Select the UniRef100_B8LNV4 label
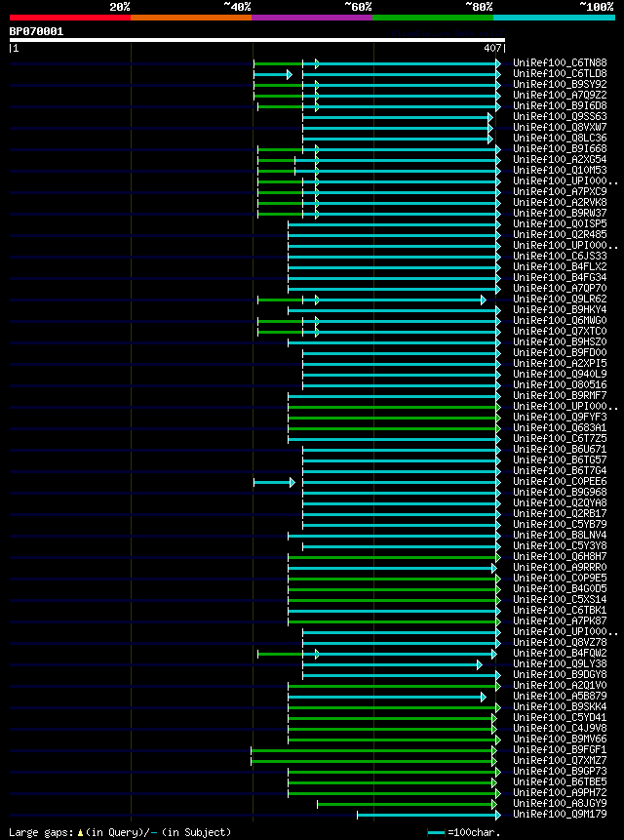The image size is (624, 840). pyautogui.click(x=560, y=535)
